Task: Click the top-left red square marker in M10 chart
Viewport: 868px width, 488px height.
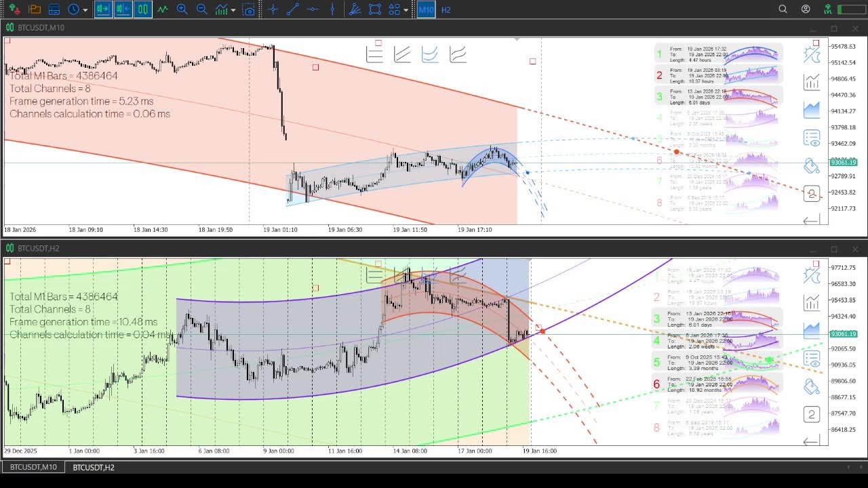Action: (7, 41)
